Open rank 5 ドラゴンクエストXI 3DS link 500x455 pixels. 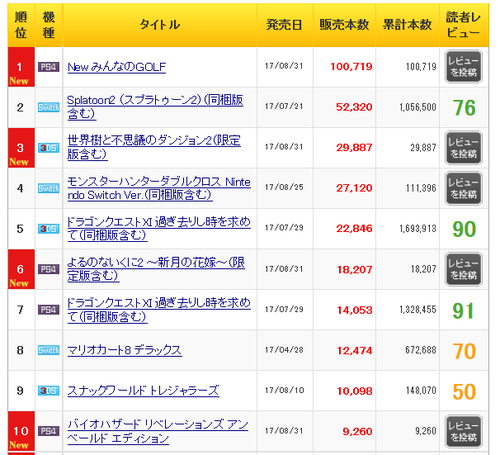(159, 229)
